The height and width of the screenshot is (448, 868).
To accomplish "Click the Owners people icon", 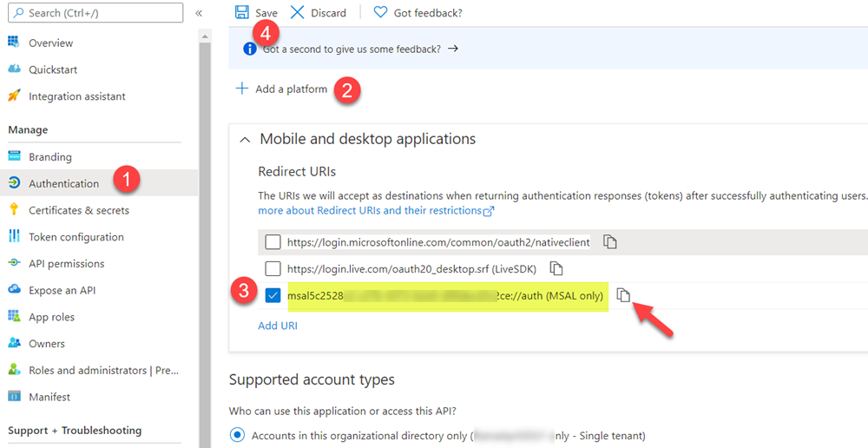I will [x=14, y=343].
